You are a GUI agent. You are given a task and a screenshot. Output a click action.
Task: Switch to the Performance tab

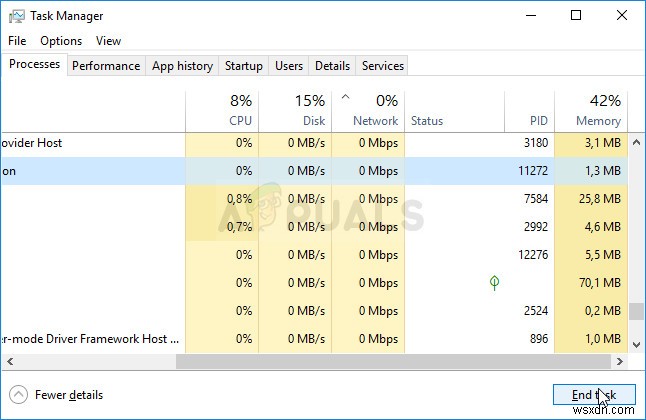pyautogui.click(x=106, y=66)
